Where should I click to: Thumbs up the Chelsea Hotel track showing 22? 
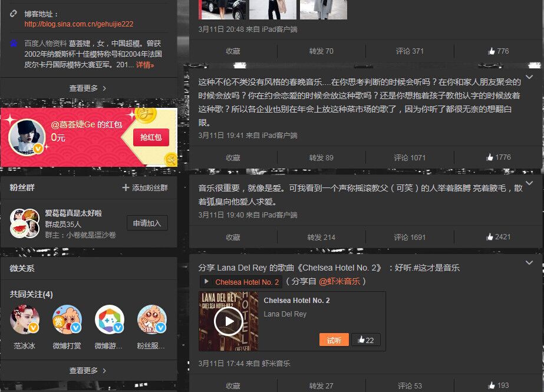pos(365,340)
